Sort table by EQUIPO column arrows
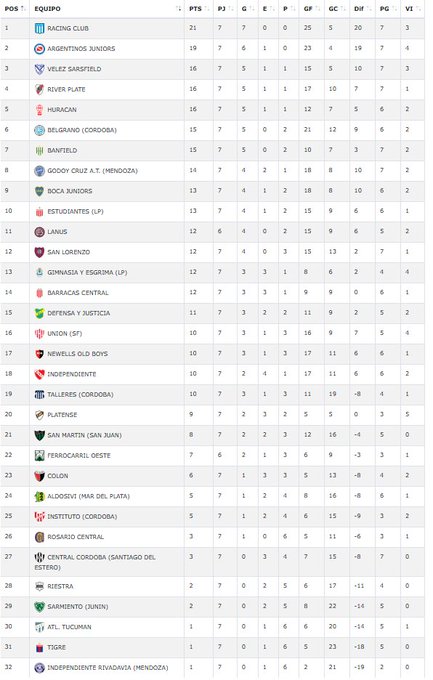This screenshot has height=680, width=433. 178,9
